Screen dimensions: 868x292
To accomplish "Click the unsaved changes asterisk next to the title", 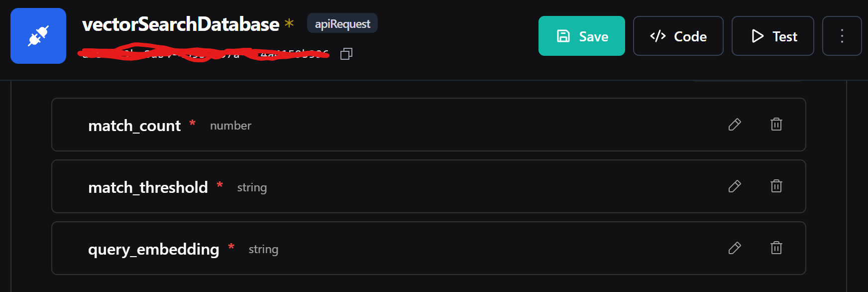I will click(x=289, y=22).
